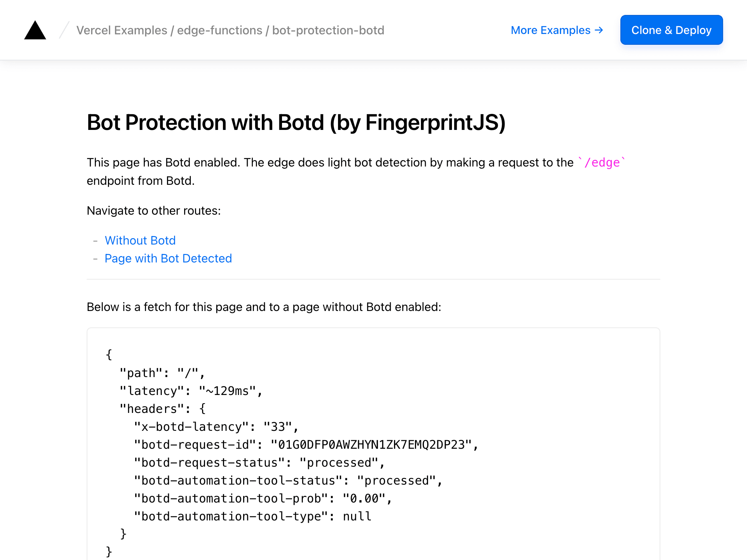The height and width of the screenshot is (560, 747).
Task: Click the botd-automation-tool-status line
Action: (288, 480)
